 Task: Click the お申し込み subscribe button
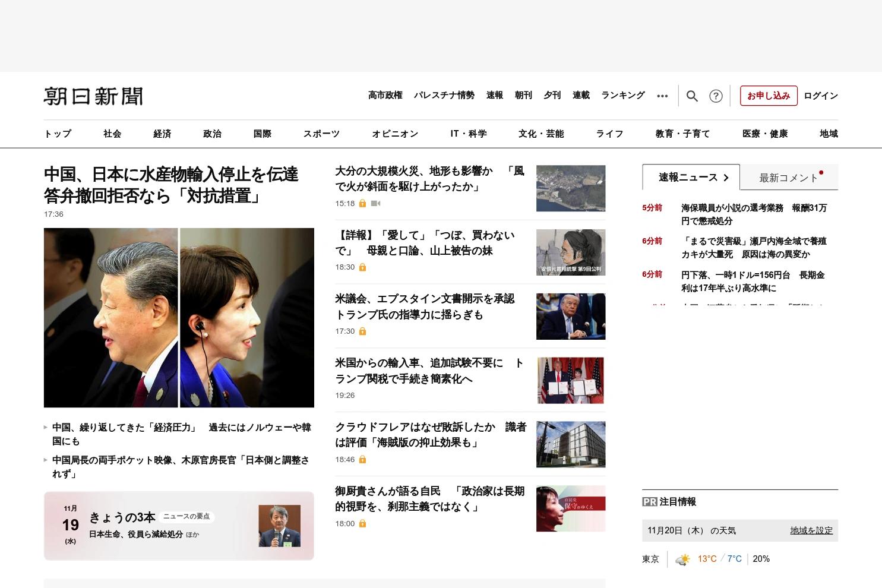coord(769,96)
